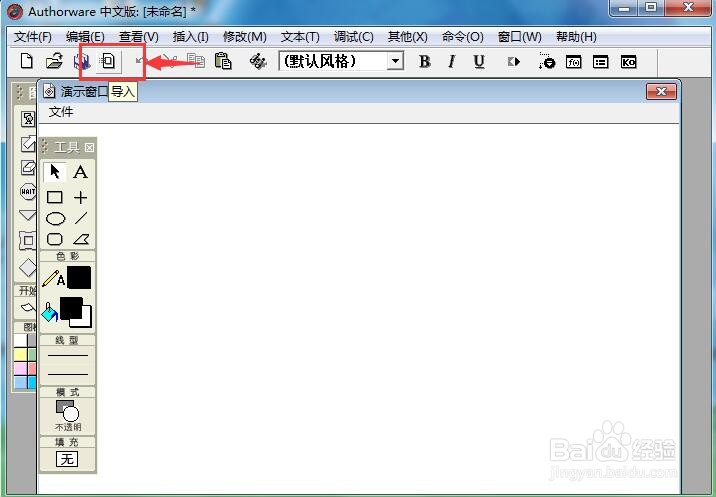Click the Decision diamond icon in palette

28,268
